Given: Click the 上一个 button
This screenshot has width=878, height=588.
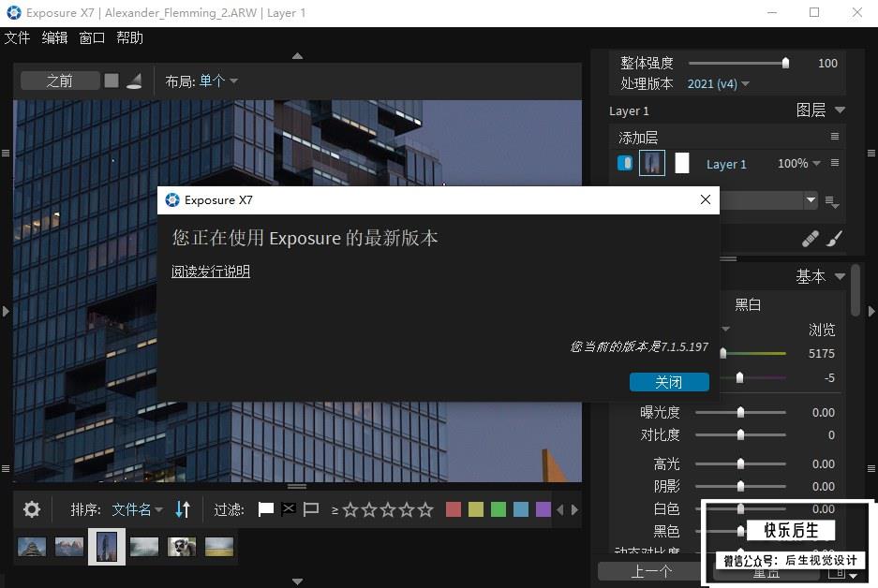Looking at the screenshot, I should coord(650,572).
